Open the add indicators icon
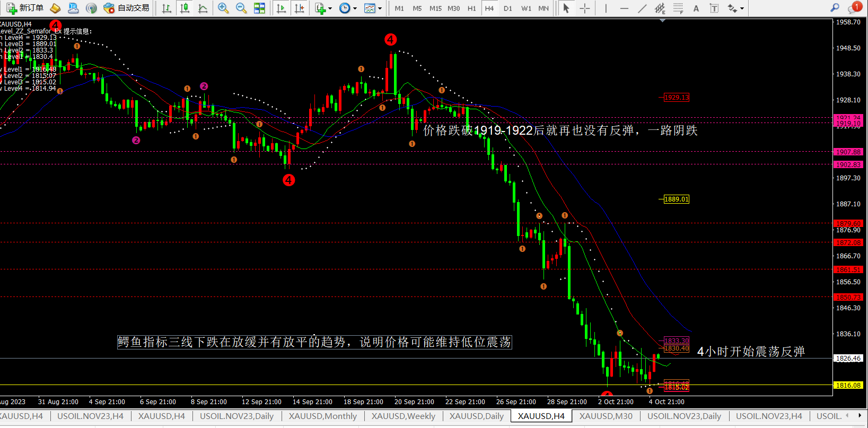The height and width of the screenshot is (428, 868). pos(320,8)
